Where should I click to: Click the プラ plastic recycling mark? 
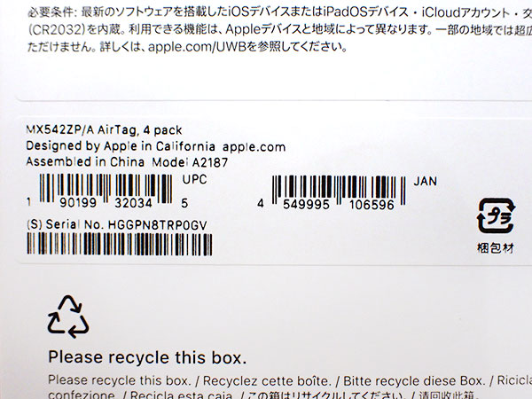point(496,215)
